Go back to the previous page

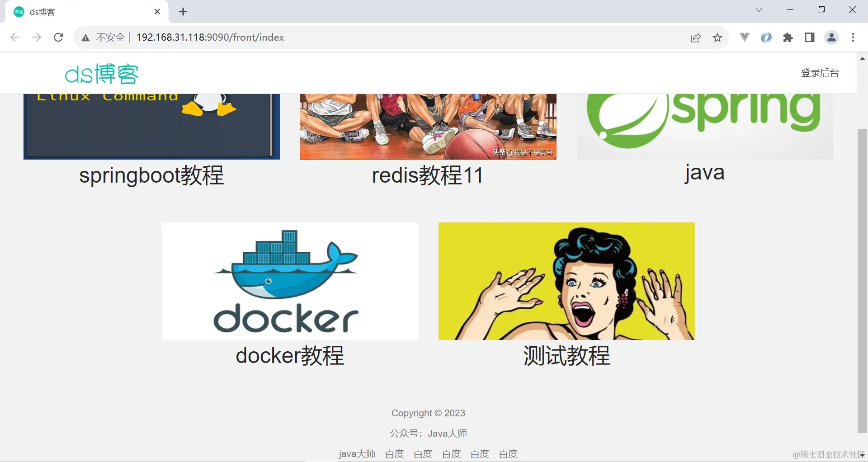tap(15, 38)
